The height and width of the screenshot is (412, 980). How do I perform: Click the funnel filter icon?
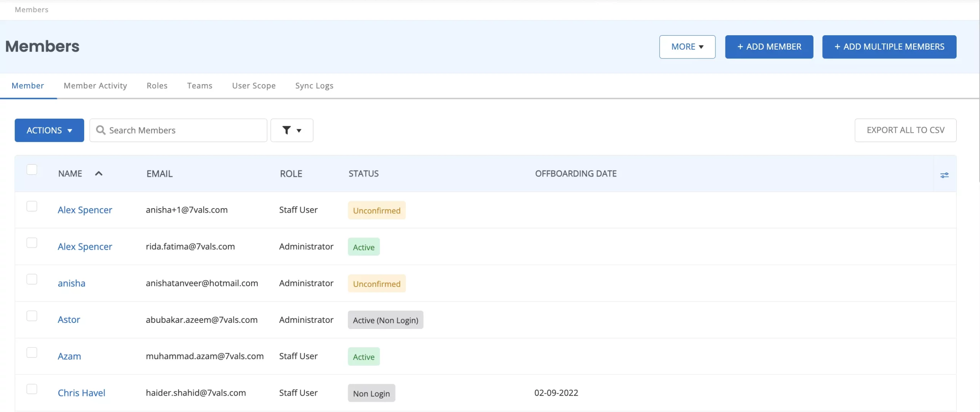[286, 130]
